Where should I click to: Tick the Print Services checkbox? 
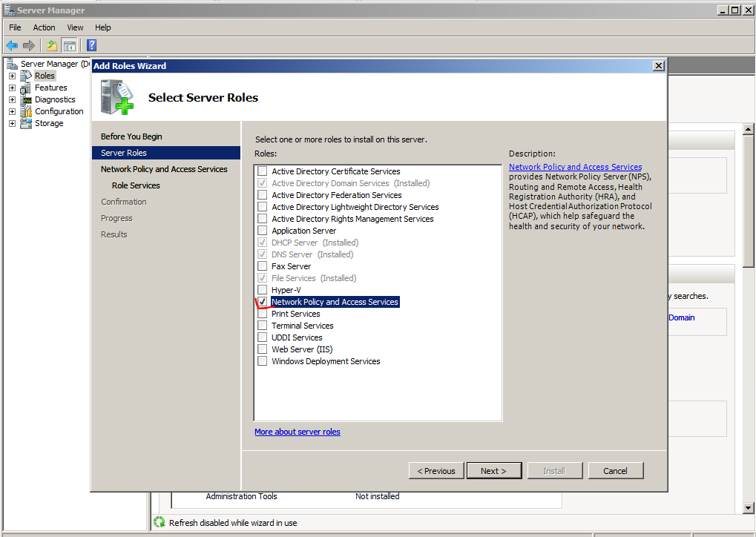click(263, 313)
